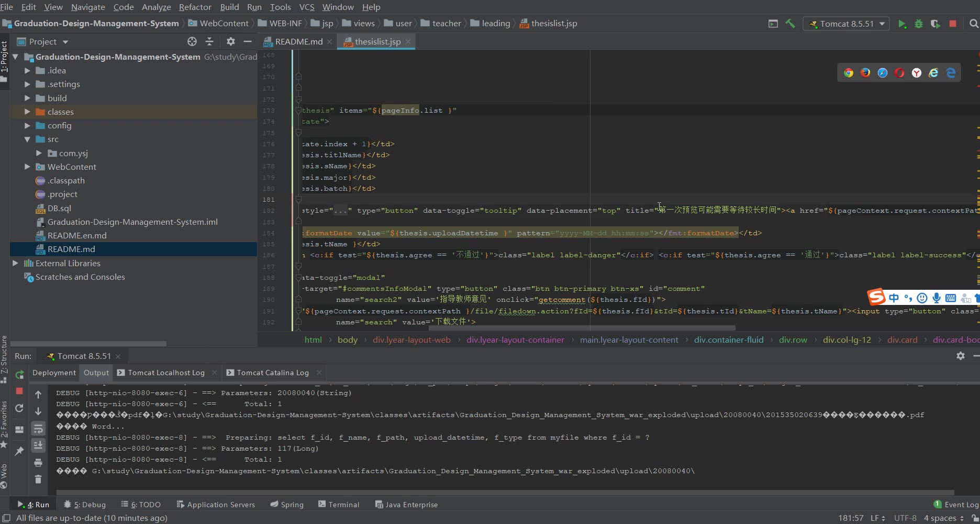Viewport: 980px width, 524px height.
Task: Stop the running Tomcat server in the top toolbar
Action: click(x=953, y=24)
